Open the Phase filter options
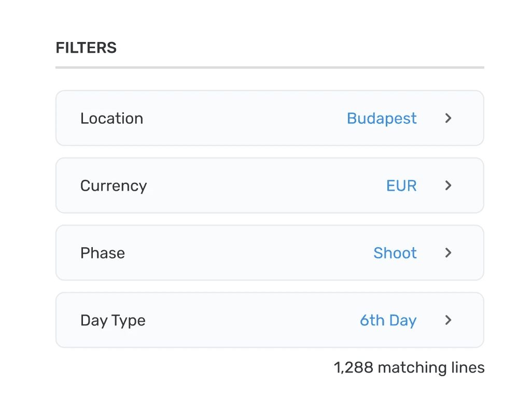The width and height of the screenshot is (532, 415). 270,253
